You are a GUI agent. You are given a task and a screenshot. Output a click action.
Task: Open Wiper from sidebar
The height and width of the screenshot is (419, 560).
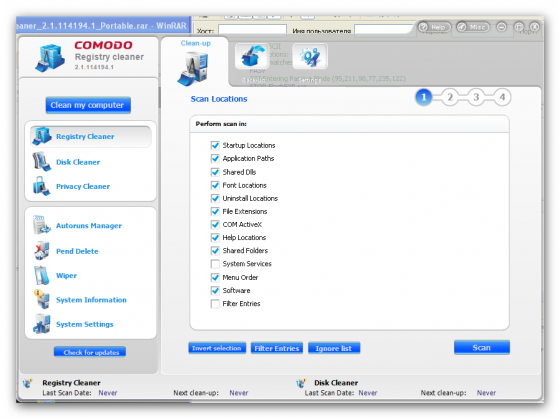tap(66, 275)
